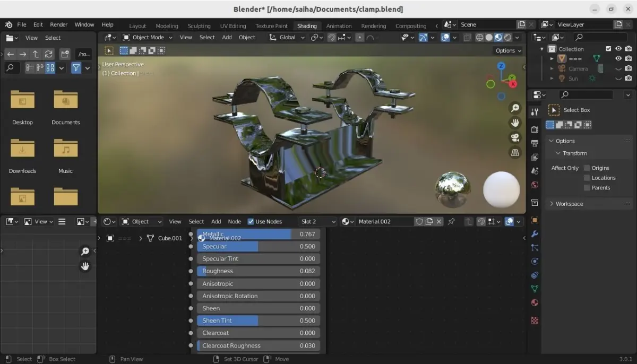Switch to the Modeling workspace tab

(167, 26)
